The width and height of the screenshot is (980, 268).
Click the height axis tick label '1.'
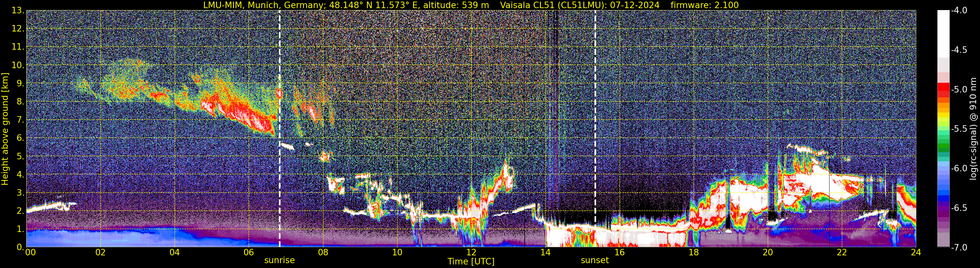point(20,229)
